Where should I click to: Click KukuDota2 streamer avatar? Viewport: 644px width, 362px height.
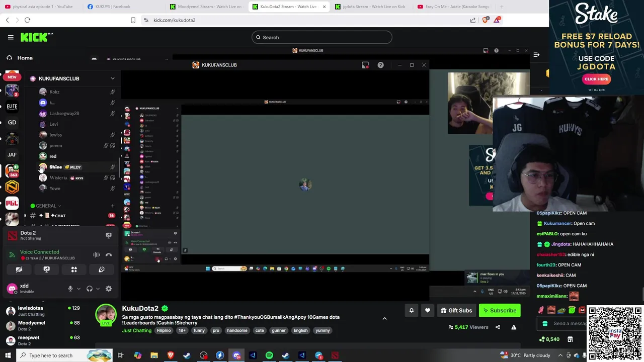(106, 314)
